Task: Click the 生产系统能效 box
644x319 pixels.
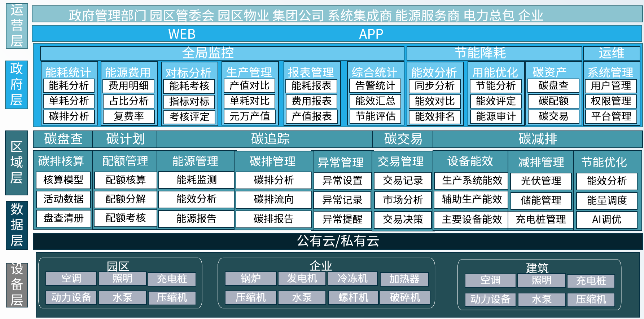Action: click(472, 180)
